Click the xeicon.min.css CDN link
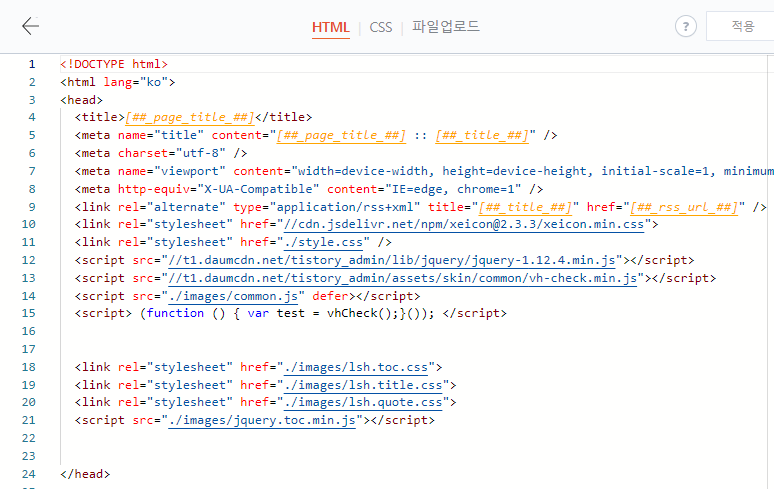 (464, 225)
